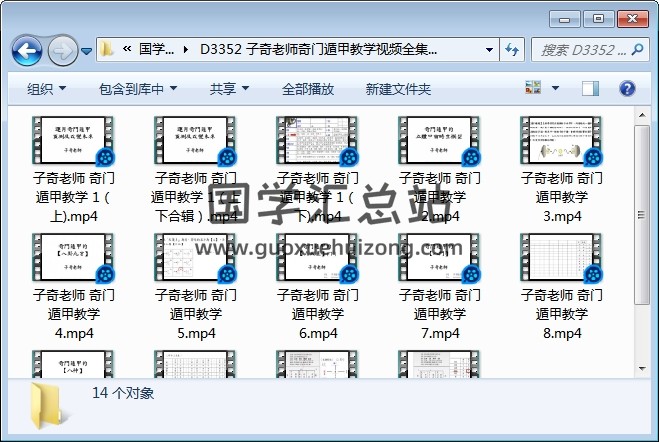Click the change view icon
The width and height of the screenshot is (659, 442).
[x=533, y=89]
